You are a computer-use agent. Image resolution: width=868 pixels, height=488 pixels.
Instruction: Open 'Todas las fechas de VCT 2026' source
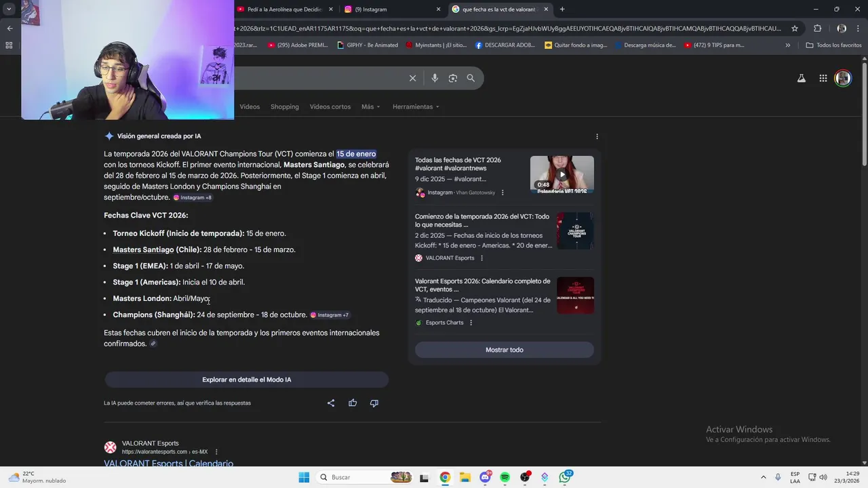(x=458, y=164)
